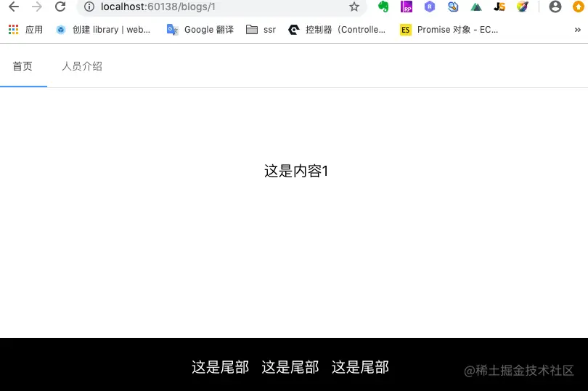Click the address bar URL localhost:60138/blogs/1

[158, 7]
